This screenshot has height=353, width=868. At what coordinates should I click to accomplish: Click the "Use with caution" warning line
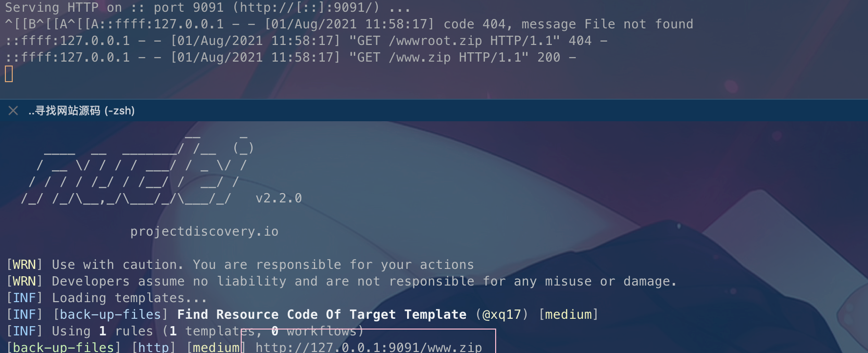(x=263, y=265)
